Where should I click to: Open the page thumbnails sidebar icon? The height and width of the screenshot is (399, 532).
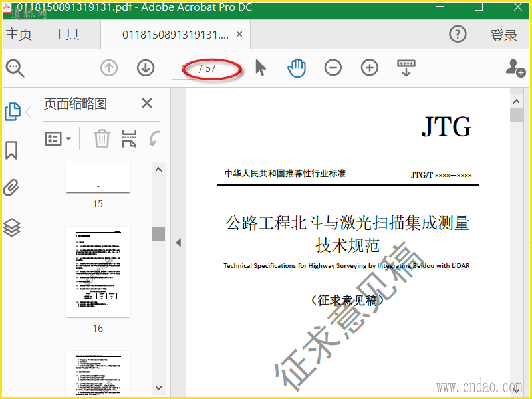(13, 112)
